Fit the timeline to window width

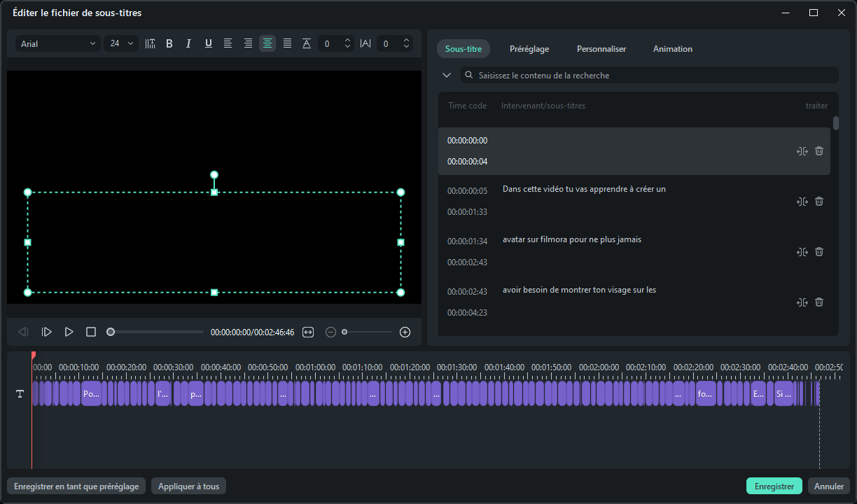point(308,332)
